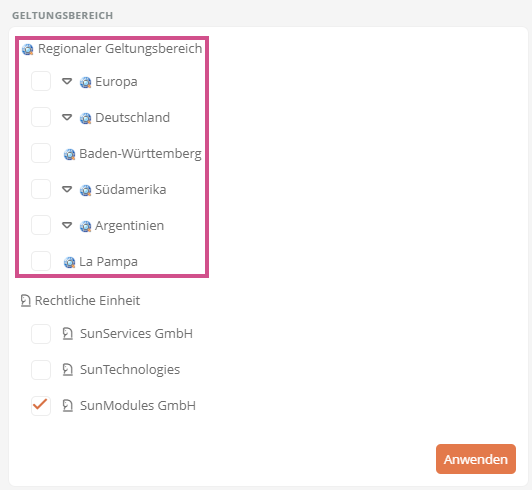Check the Europa checkbox

pyautogui.click(x=41, y=81)
